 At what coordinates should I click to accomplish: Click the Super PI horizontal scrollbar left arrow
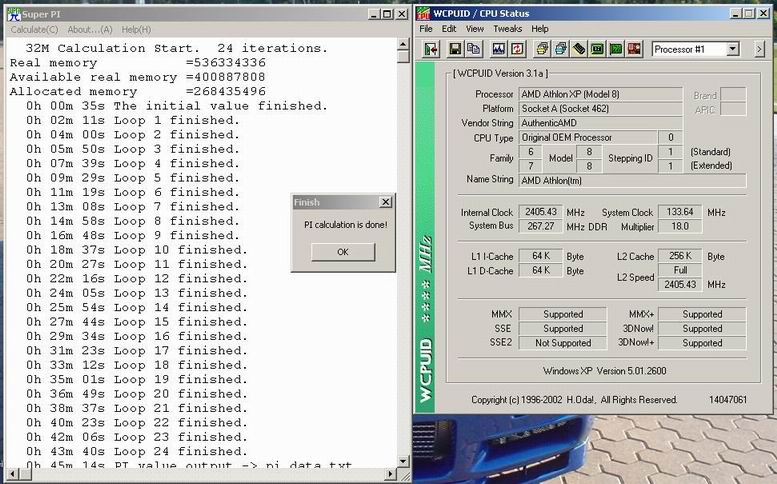tap(13, 474)
